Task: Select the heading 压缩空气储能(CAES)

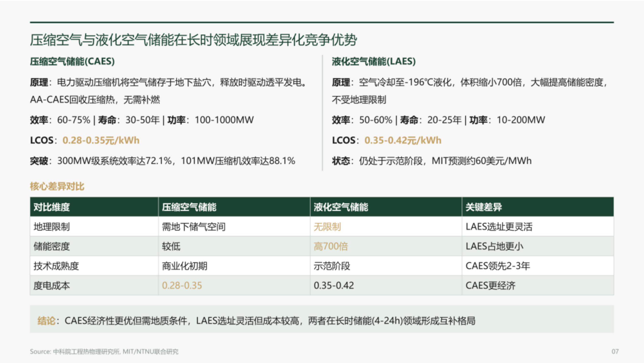Action: (x=72, y=61)
